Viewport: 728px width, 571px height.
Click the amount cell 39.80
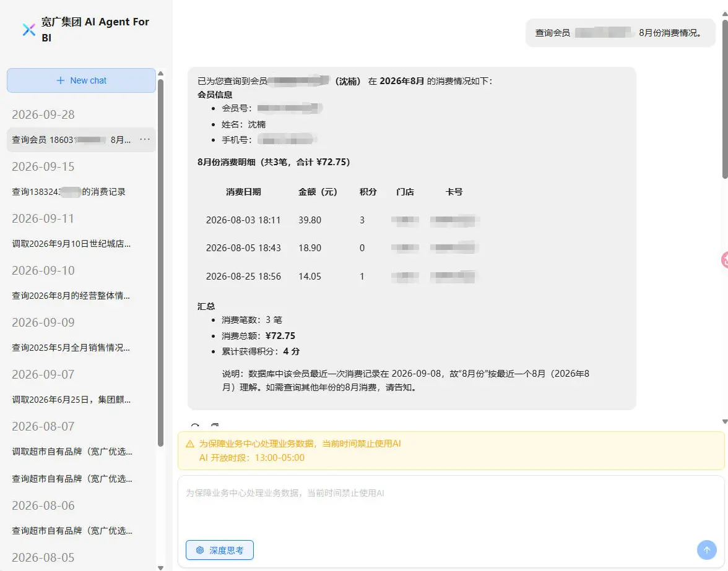pos(310,220)
